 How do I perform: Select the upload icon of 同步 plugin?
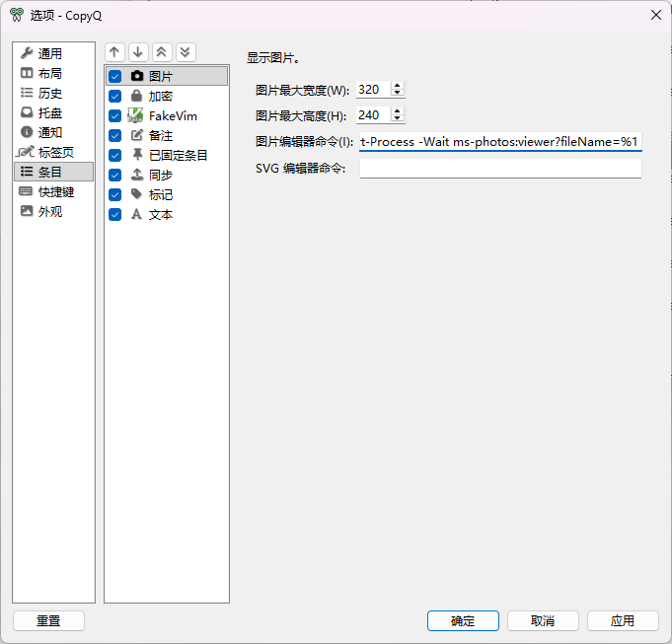click(137, 175)
